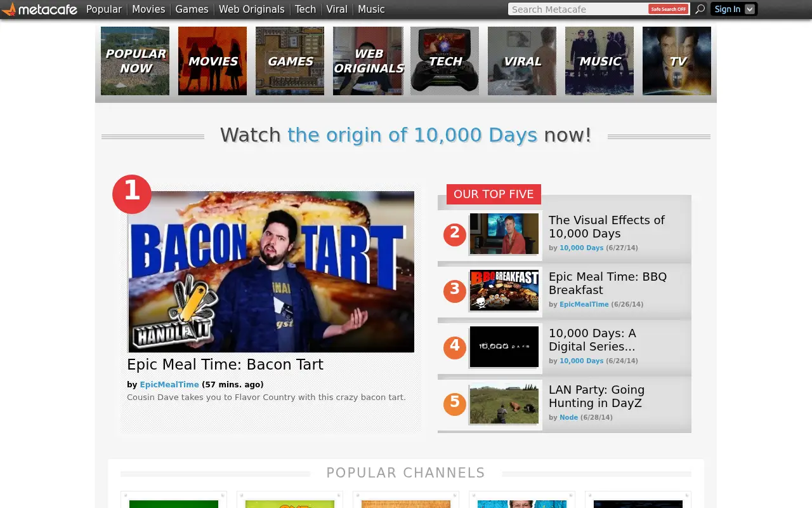Image resolution: width=812 pixels, height=508 pixels.
Task: Click the 'Our Top Five' heading label
Action: point(494,194)
